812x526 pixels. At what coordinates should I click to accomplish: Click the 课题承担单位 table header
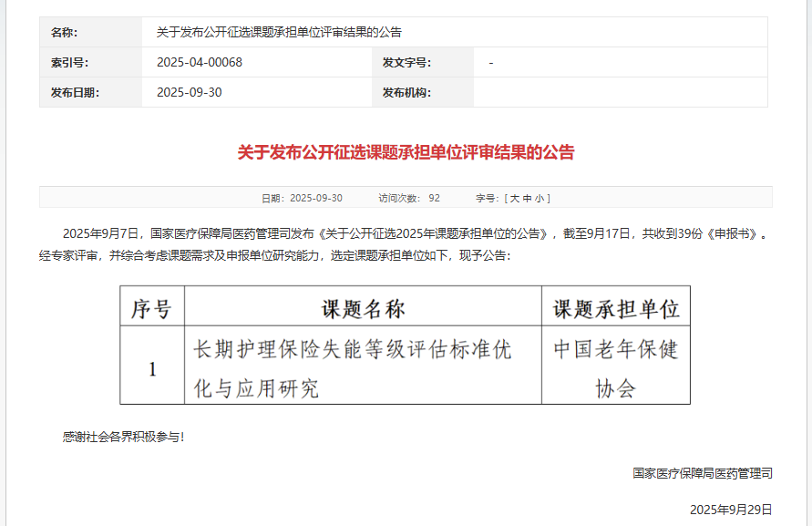pos(616,309)
